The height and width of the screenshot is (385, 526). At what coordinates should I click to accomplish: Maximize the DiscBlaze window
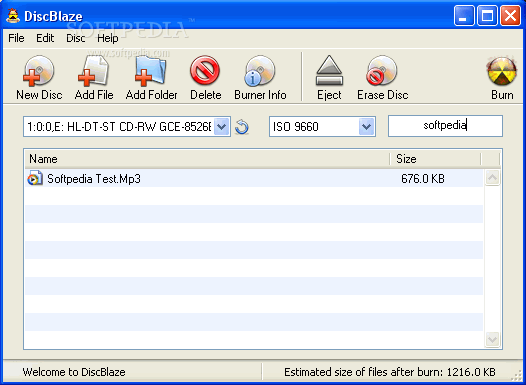pyautogui.click(x=487, y=15)
